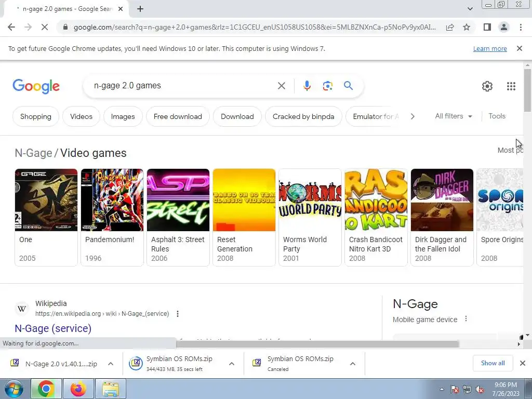Click the Tools button
The image size is (532, 399).
tap(497, 116)
